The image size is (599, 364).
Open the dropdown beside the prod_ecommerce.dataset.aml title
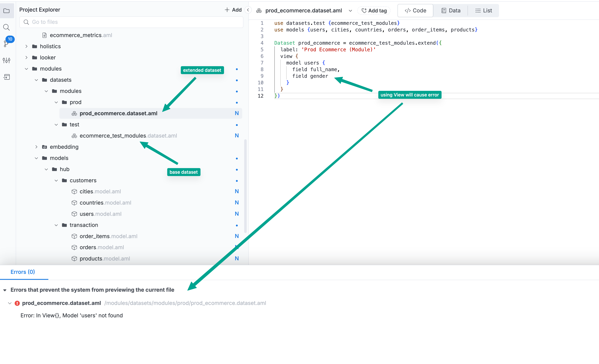tap(350, 11)
